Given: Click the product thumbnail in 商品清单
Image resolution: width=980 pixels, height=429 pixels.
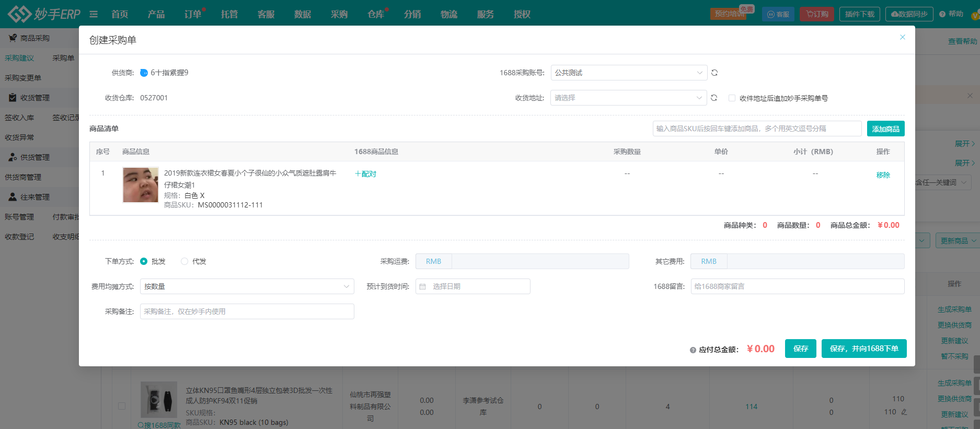Looking at the screenshot, I should [141, 185].
